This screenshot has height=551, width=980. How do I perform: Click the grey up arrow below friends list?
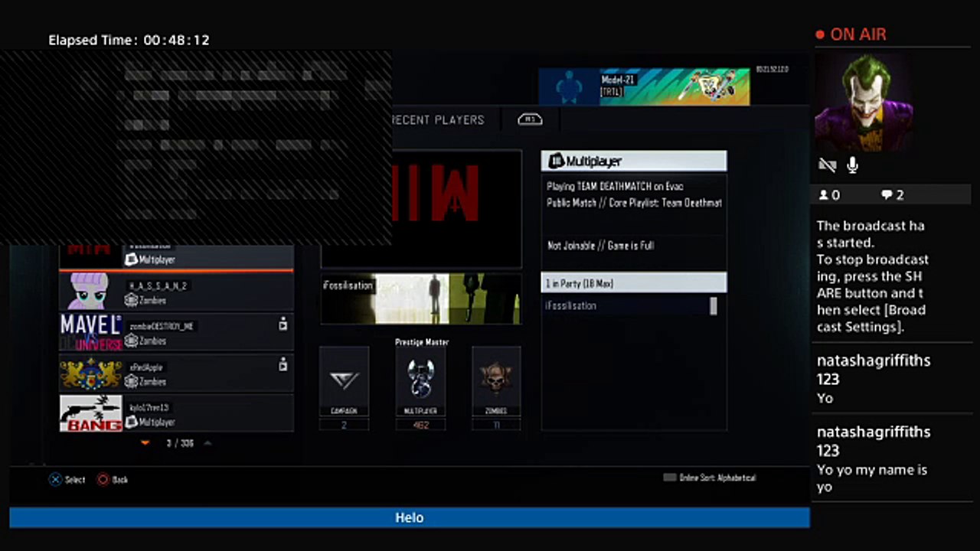point(207,442)
